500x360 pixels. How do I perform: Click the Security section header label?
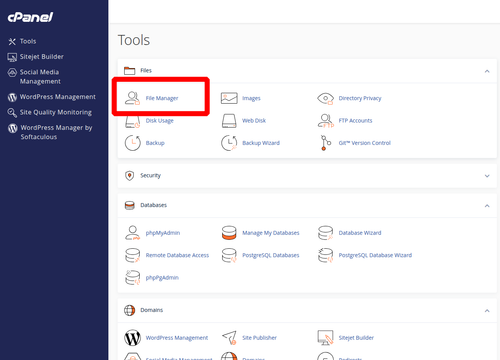click(x=150, y=175)
